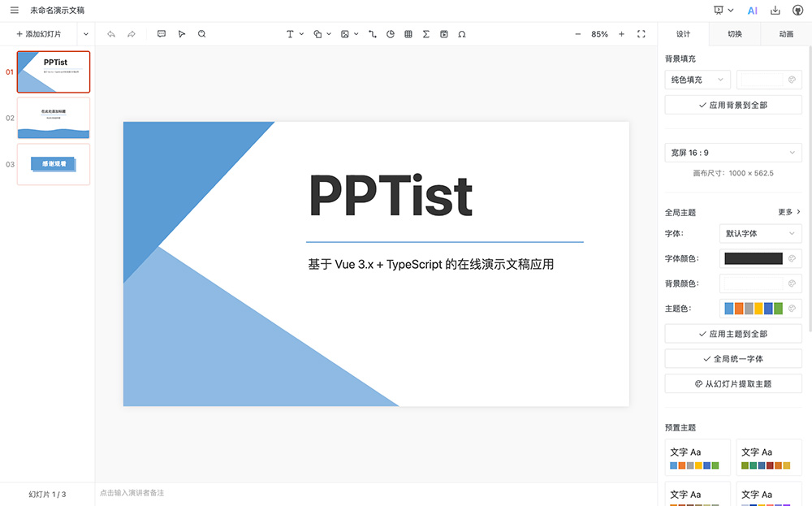Viewport: 812px width, 506px height.
Task: Insert a LaTeX formula with the Σ icon
Action: [x=425, y=33]
